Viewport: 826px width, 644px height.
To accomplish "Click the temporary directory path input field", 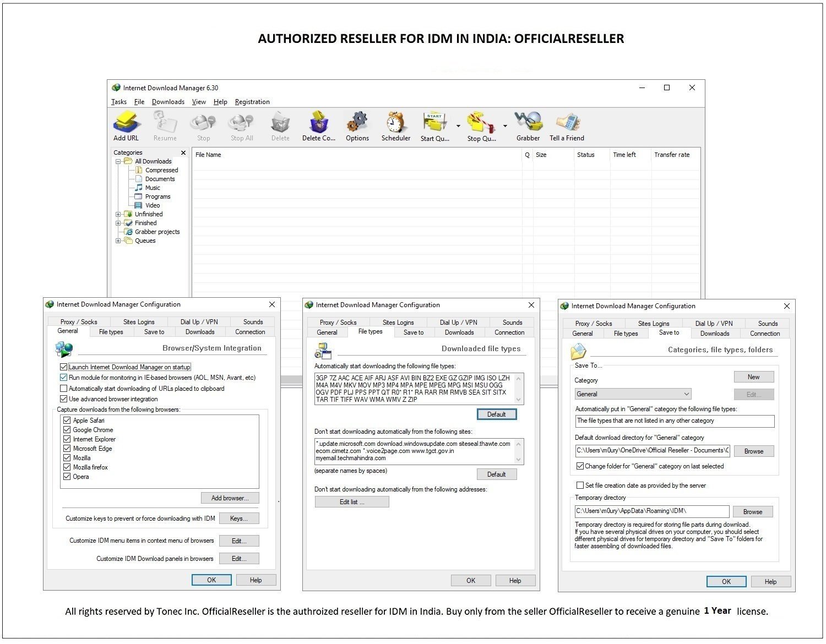I will tap(652, 511).
